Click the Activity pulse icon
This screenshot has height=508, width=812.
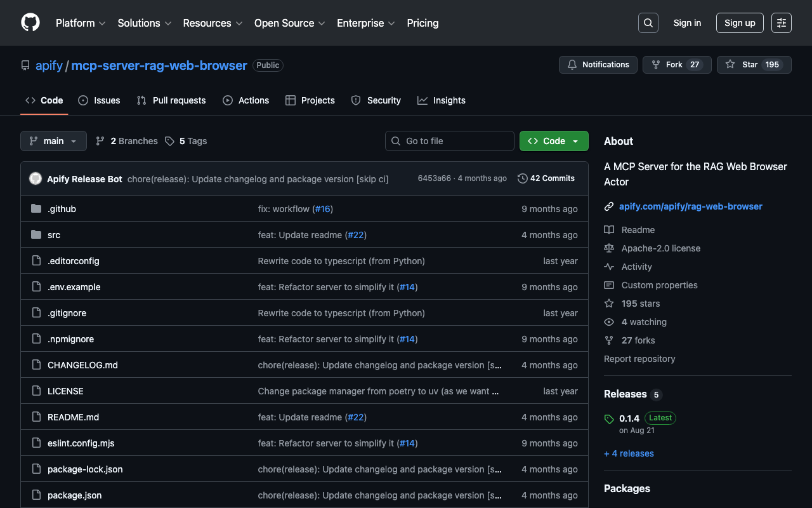tap(609, 267)
